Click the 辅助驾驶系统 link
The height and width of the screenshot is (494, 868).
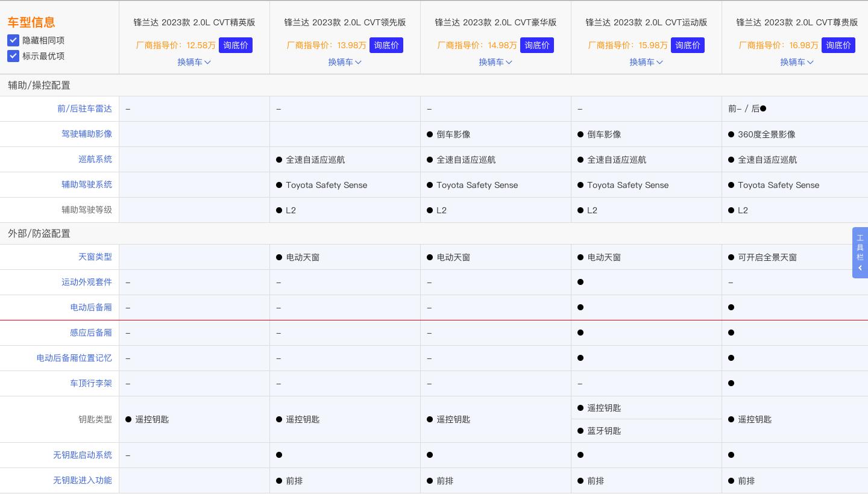[87, 184]
